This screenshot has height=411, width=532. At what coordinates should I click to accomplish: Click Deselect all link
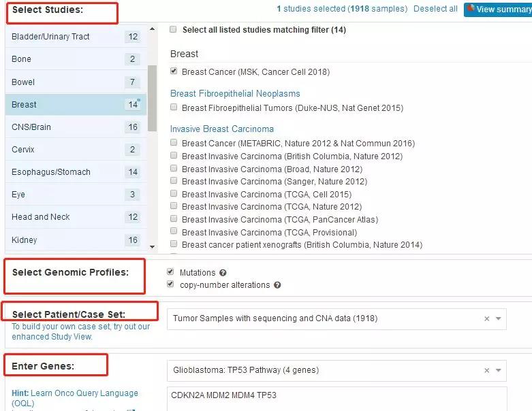[x=436, y=9]
